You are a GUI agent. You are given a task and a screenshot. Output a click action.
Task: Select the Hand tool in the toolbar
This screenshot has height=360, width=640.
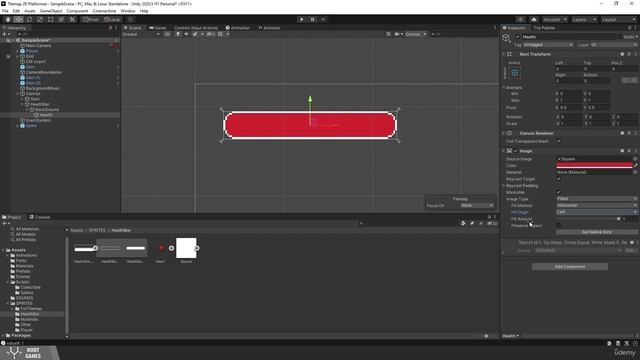point(8,19)
